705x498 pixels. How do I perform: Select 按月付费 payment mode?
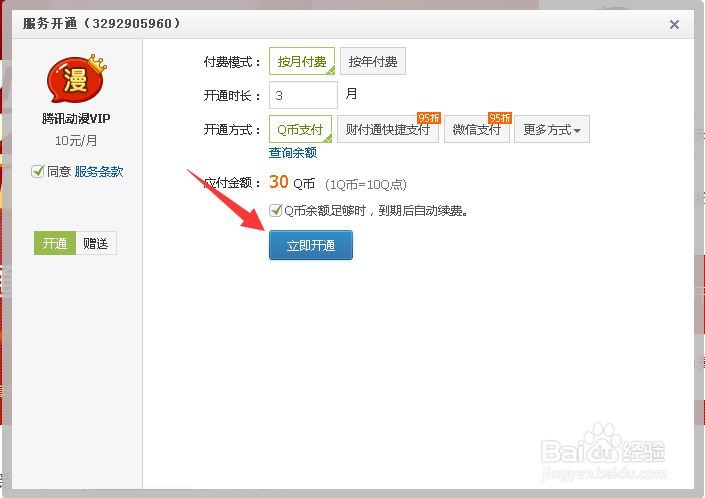click(302, 61)
